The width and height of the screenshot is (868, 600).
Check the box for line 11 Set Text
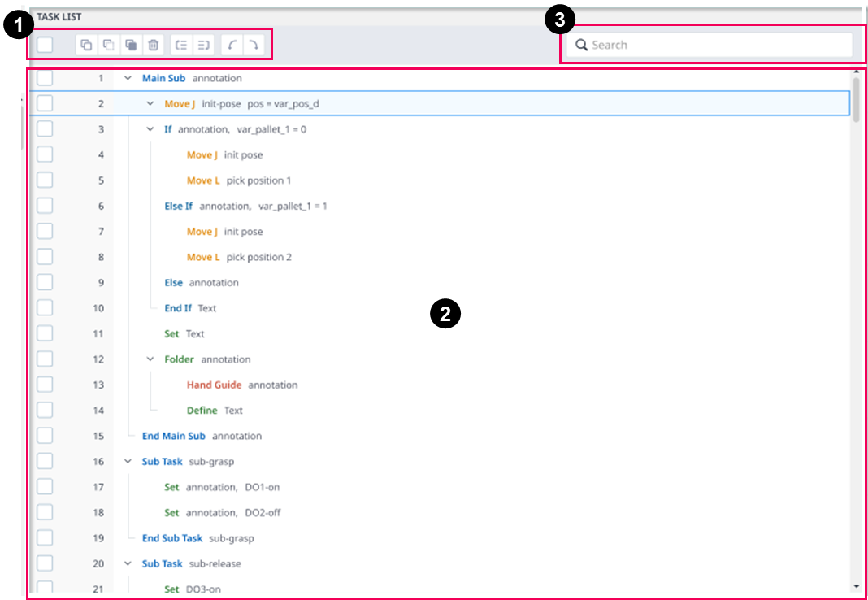pyautogui.click(x=44, y=333)
